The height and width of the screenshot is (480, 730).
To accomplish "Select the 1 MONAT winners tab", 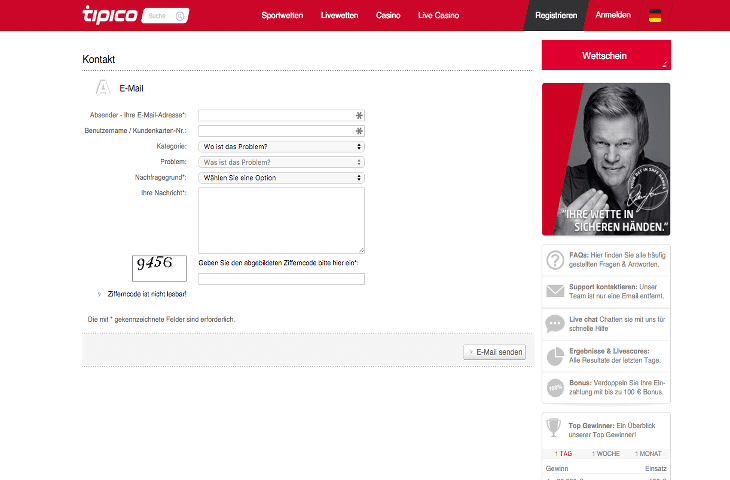I will point(648,453).
